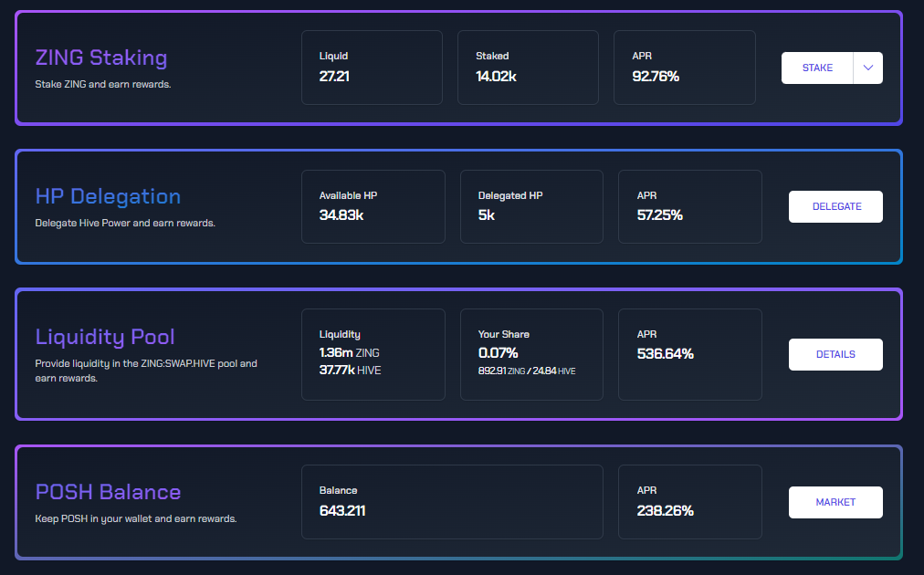The image size is (924, 575).
Task: Click the 'Balance' label in POSH card
Action: [x=338, y=490]
